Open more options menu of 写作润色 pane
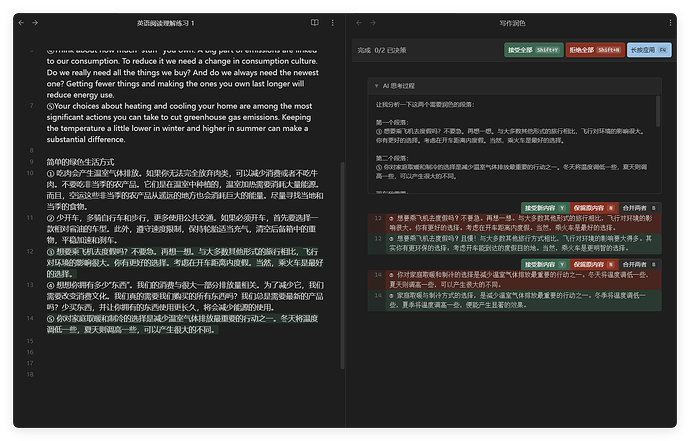This screenshot has height=441, width=690. (670, 22)
